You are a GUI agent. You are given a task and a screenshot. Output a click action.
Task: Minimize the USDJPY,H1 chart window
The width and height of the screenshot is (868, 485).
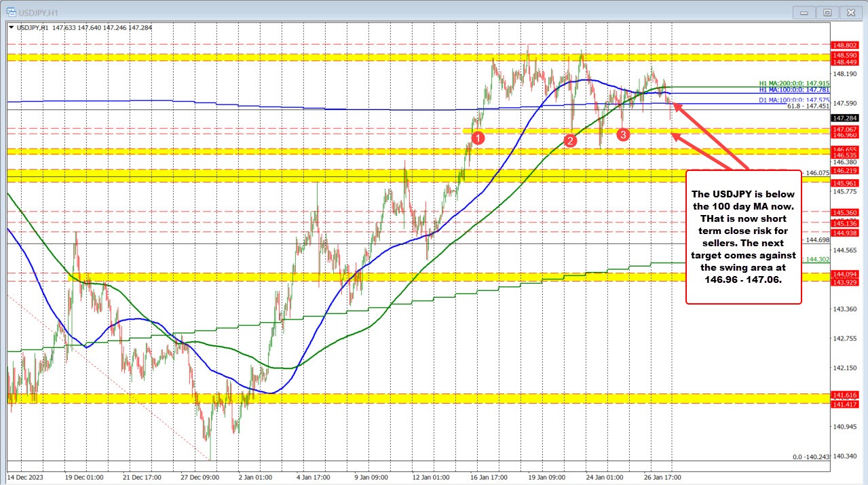click(806, 12)
